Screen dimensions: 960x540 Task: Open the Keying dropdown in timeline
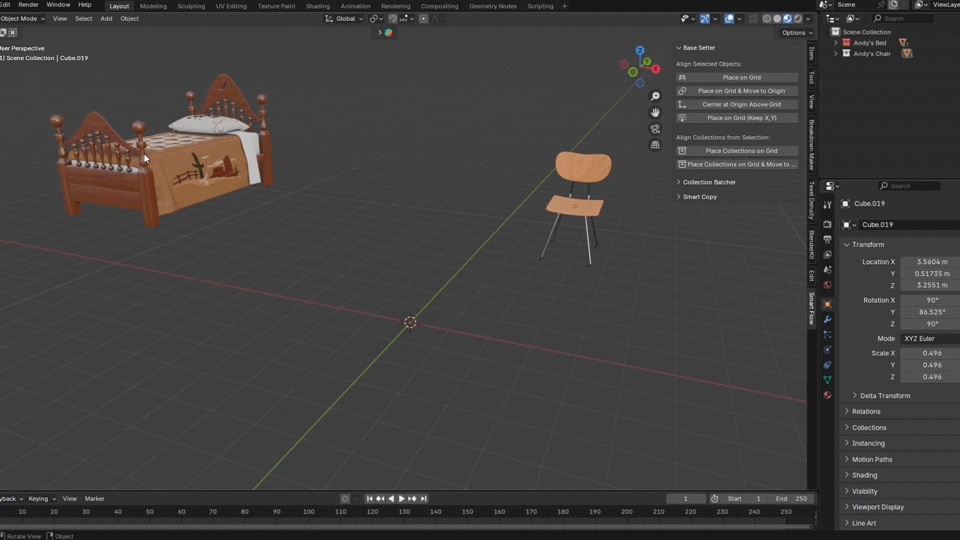click(x=42, y=499)
